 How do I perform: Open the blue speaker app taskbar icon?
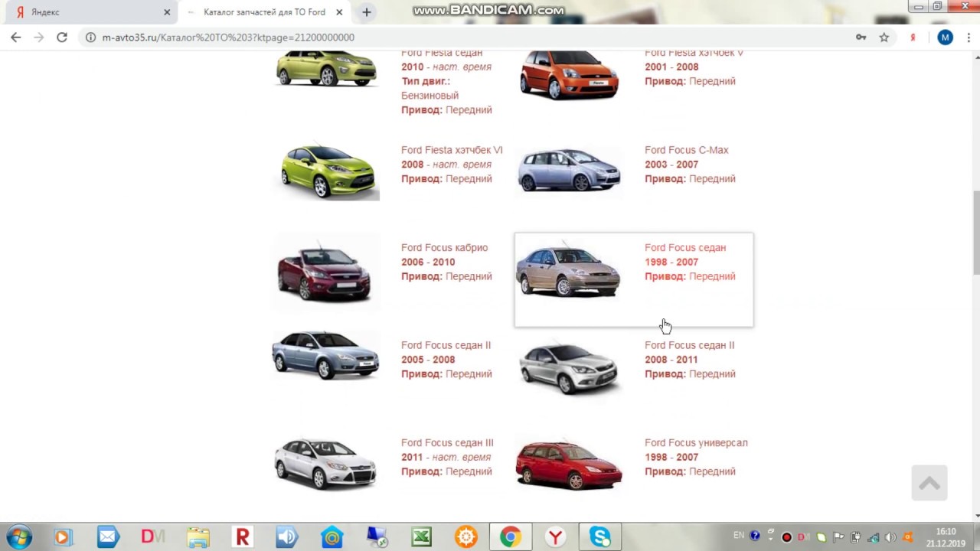pyautogui.click(x=287, y=537)
